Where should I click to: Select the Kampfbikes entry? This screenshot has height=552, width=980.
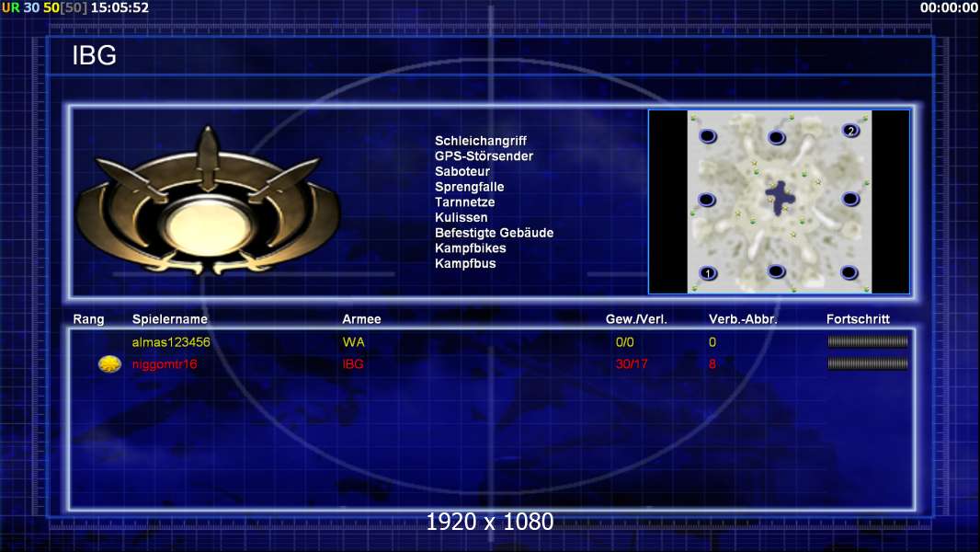pyautogui.click(x=471, y=248)
